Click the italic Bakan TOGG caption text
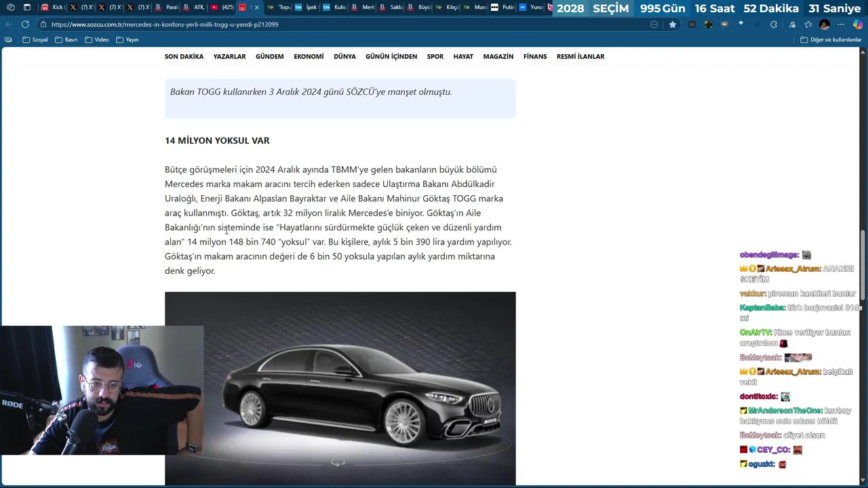This screenshot has height=488, width=868. 311,91
